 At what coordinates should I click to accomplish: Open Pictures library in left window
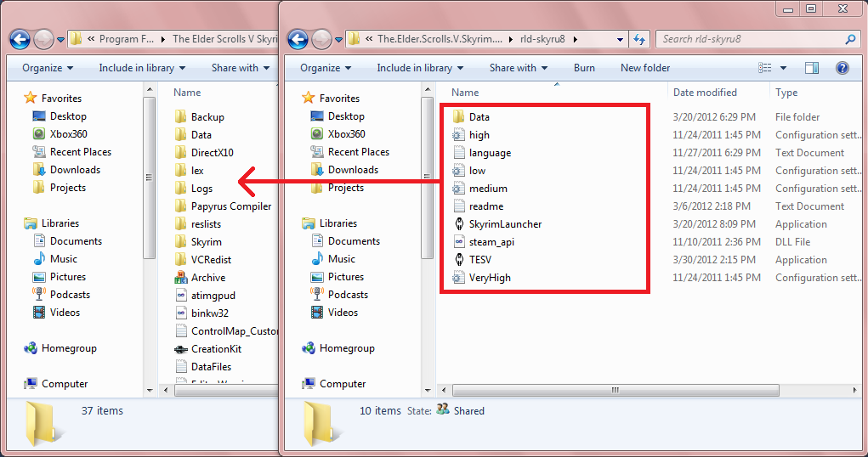click(67, 277)
